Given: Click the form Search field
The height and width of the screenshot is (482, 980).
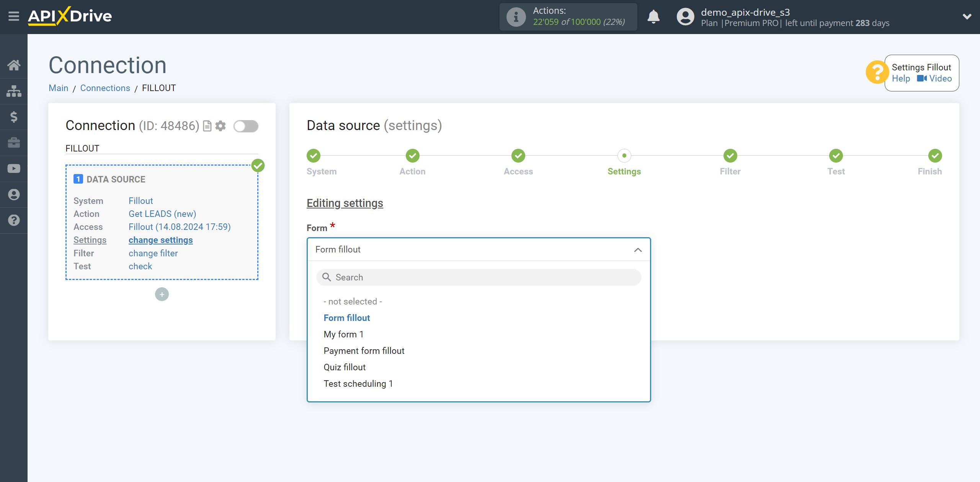Looking at the screenshot, I should [479, 277].
